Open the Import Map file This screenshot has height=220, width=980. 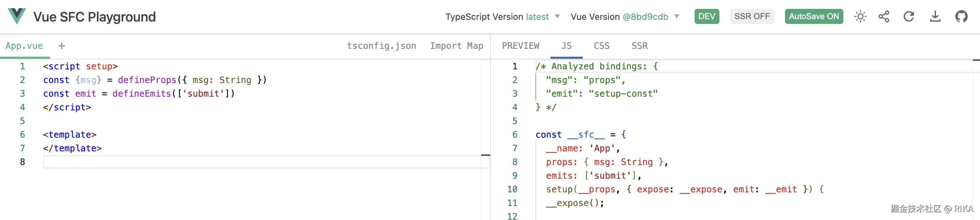457,46
